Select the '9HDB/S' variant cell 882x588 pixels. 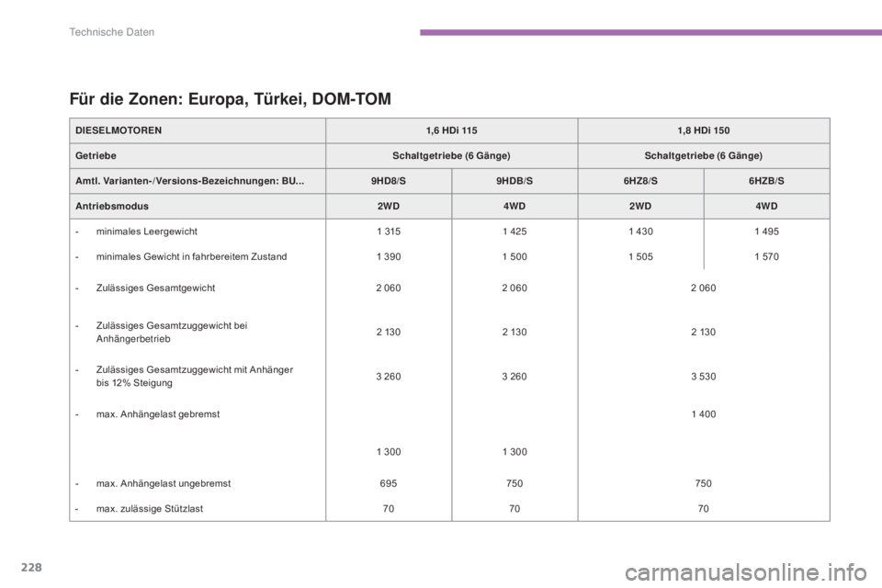point(514,181)
